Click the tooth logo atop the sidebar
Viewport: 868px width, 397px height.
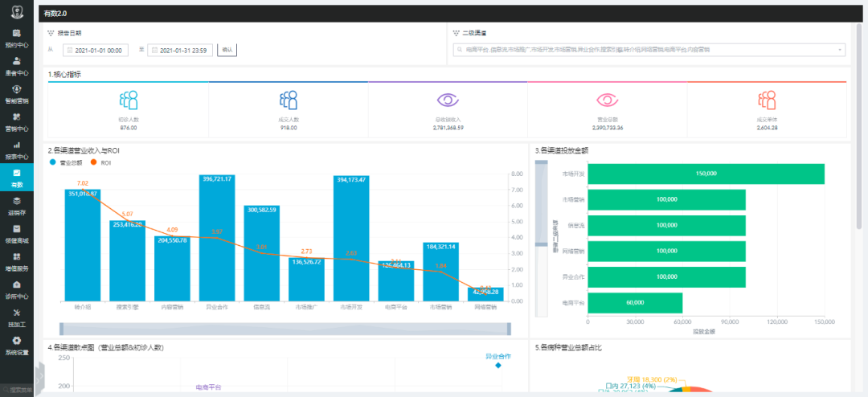coord(17,11)
